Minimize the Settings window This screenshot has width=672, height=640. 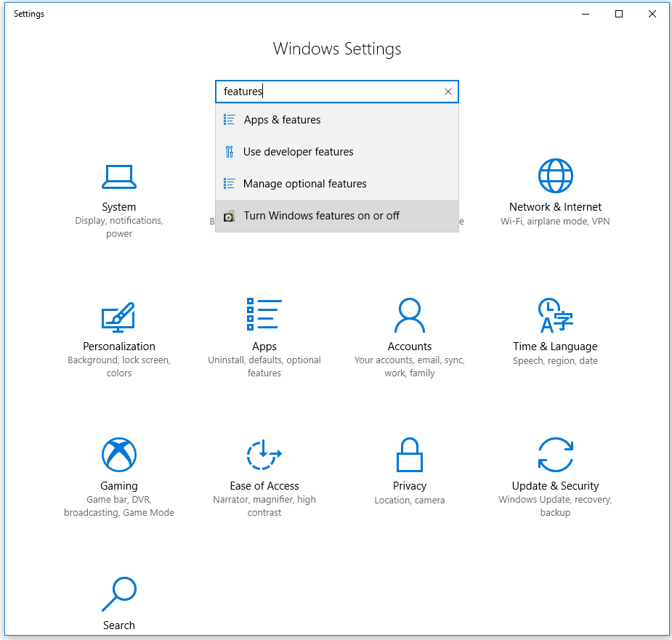(x=586, y=14)
